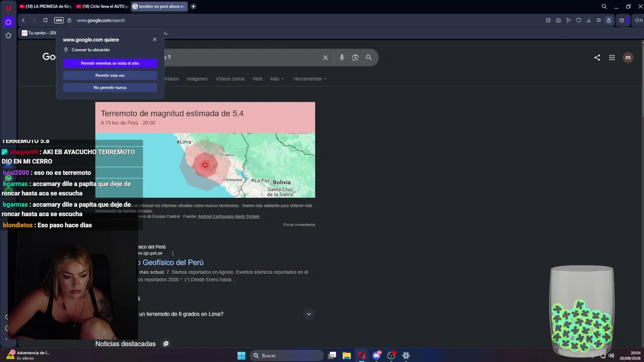Viewport: 644px width, 362px height.
Task: Open Task View on the taskbar
Action: [332, 355]
